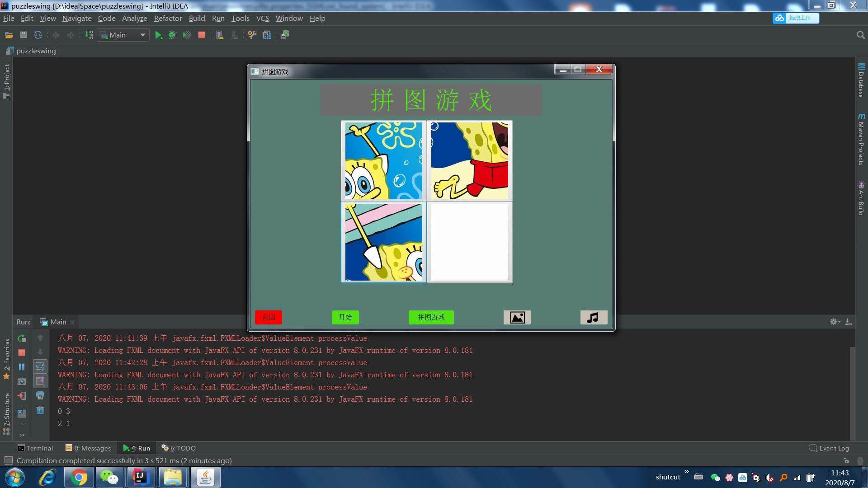Screen dimensions: 868x488
Task: Click the red 返回 button
Action: click(x=269, y=317)
